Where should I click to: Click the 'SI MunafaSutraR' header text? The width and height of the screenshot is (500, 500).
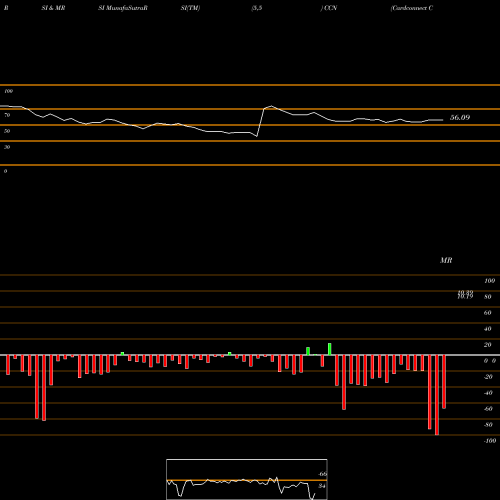pos(123,8)
